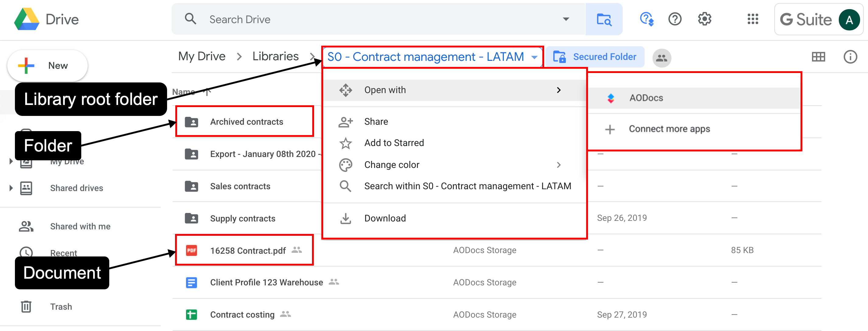Click the New button
This screenshot has width=868, height=331.
[47, 65]
